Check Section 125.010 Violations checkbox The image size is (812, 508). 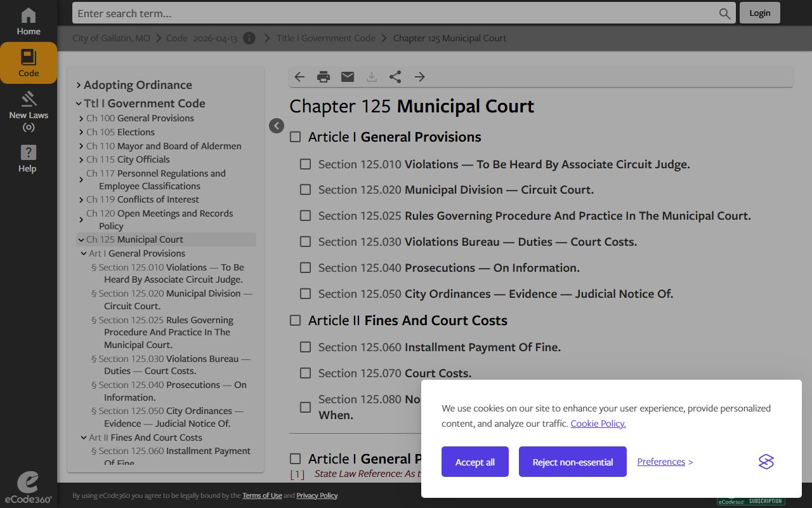coord(305,164)
